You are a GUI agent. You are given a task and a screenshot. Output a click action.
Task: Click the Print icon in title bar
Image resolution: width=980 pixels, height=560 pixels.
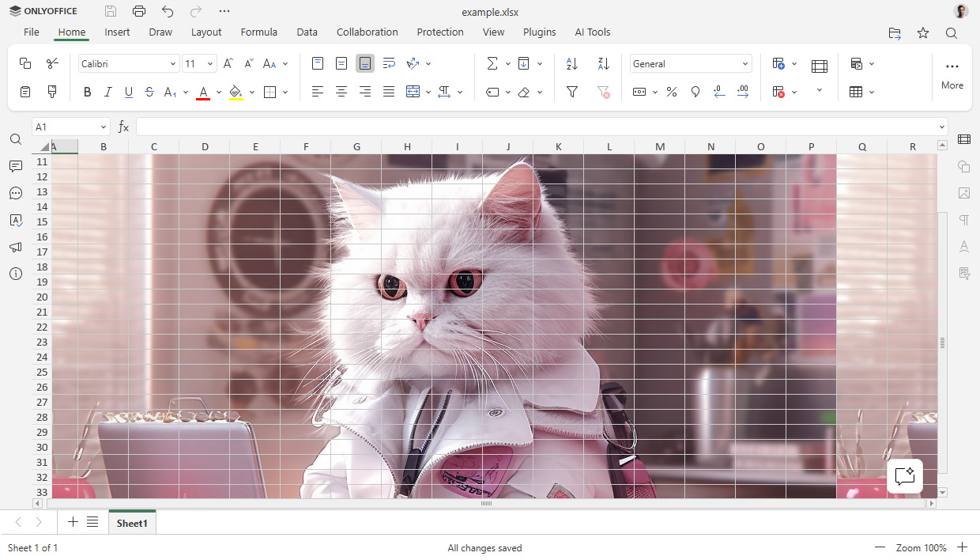coord(139,11)
